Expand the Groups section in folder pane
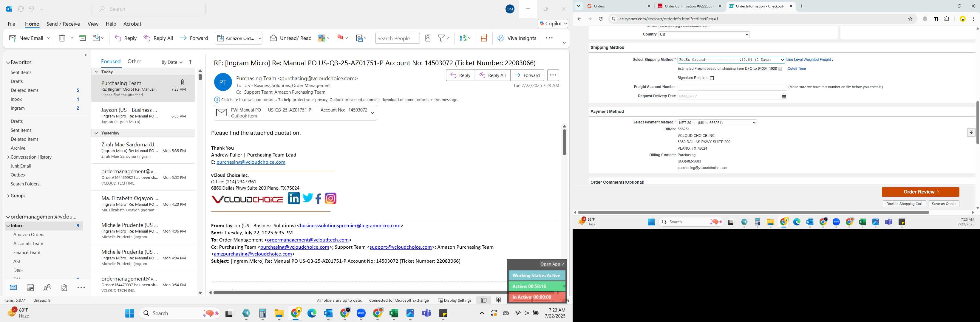This screenshot has width=980, height=322. 8,196
